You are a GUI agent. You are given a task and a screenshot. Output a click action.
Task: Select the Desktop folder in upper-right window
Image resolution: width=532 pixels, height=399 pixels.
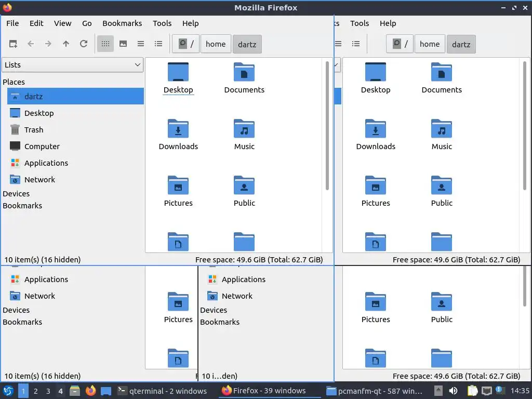[376, 78]
